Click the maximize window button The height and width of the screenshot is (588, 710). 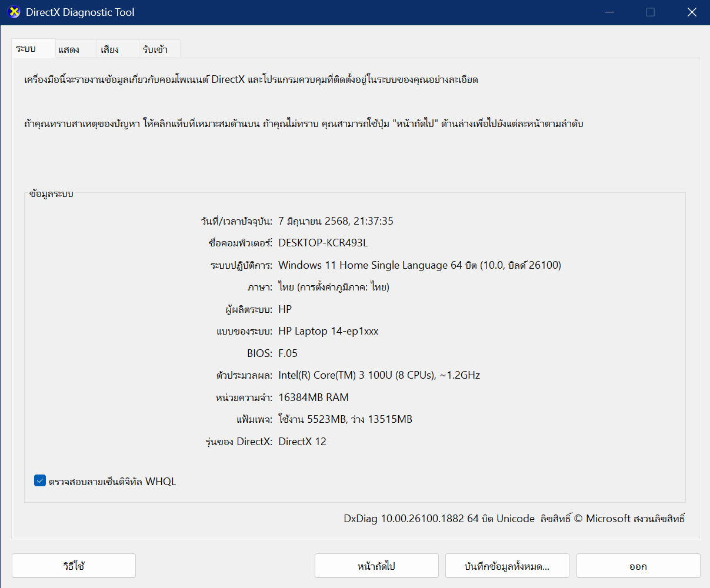(x=650, y=12)
